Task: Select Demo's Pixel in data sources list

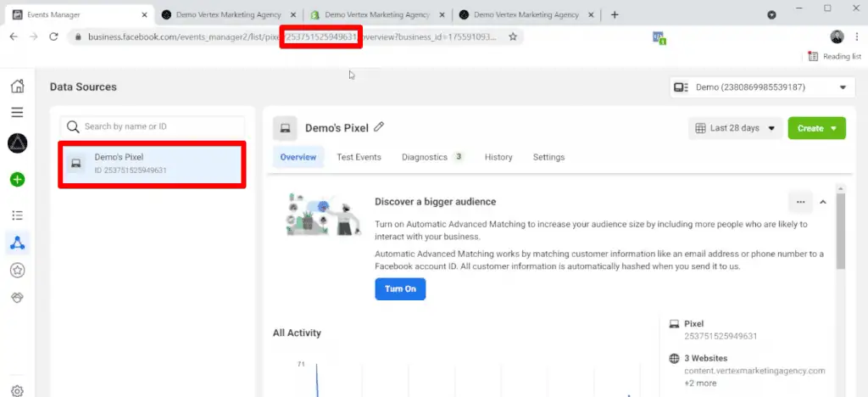Action: [152, 164]
